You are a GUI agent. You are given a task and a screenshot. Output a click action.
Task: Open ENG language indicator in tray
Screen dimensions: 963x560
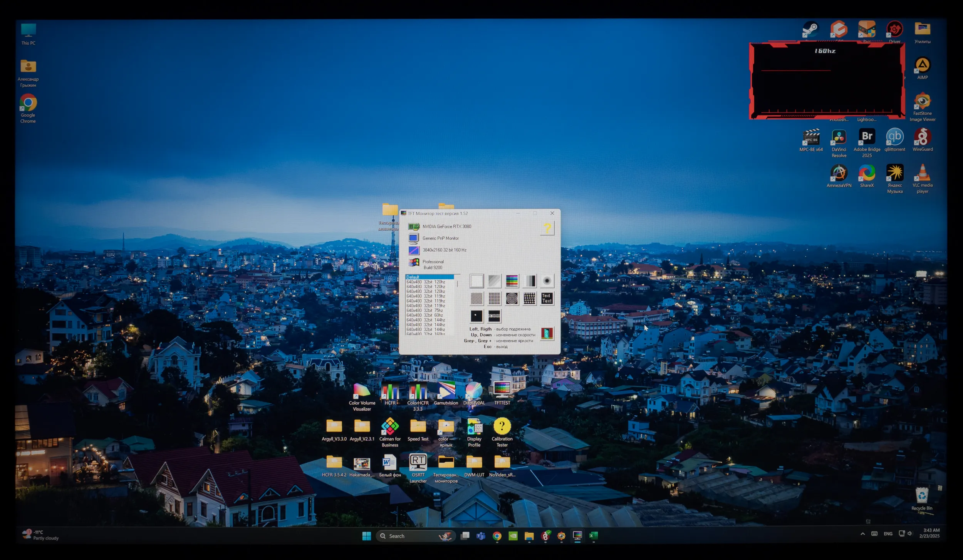[888, 534]
